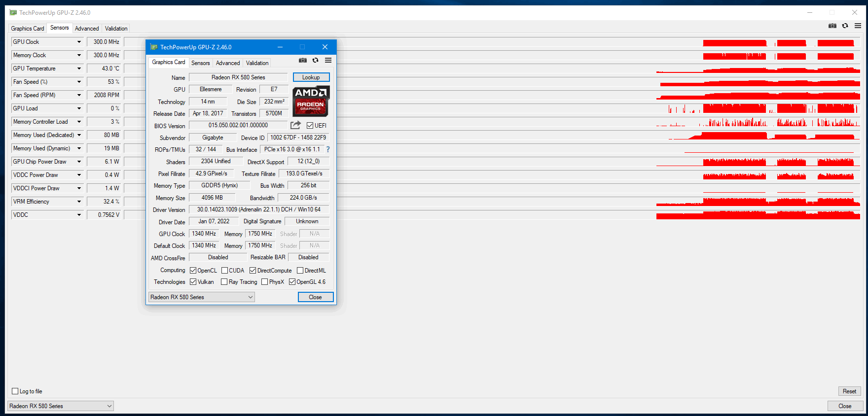Click the camera icon in the background Sensors window
This screenshot has height=416, width=868.
pos(832,26)
